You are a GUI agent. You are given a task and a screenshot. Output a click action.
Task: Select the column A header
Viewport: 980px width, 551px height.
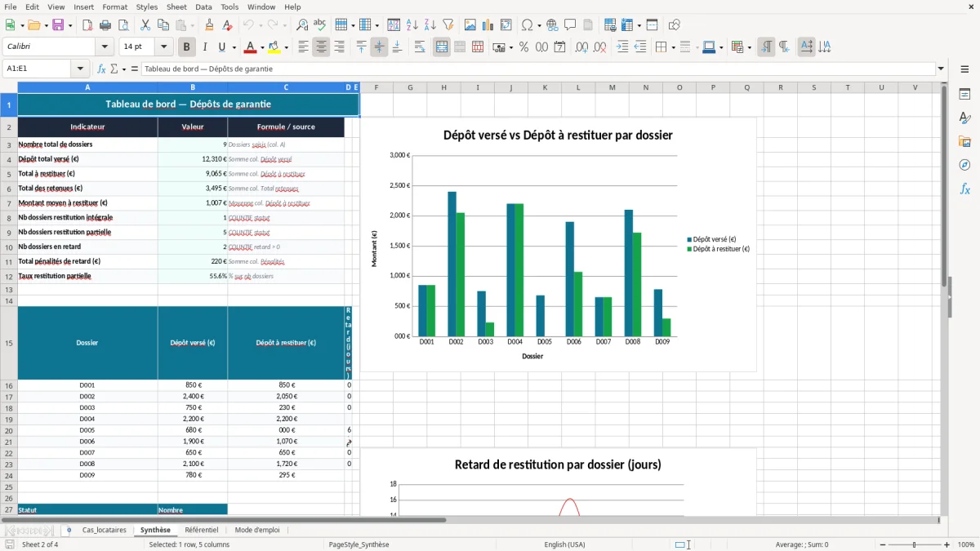point(87,87)
